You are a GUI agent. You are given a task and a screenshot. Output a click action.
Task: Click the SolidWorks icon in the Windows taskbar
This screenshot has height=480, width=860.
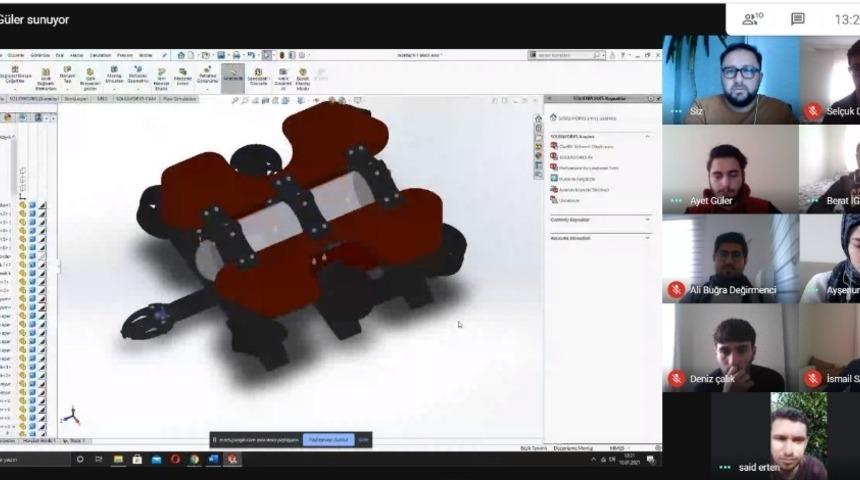point(232,459)
